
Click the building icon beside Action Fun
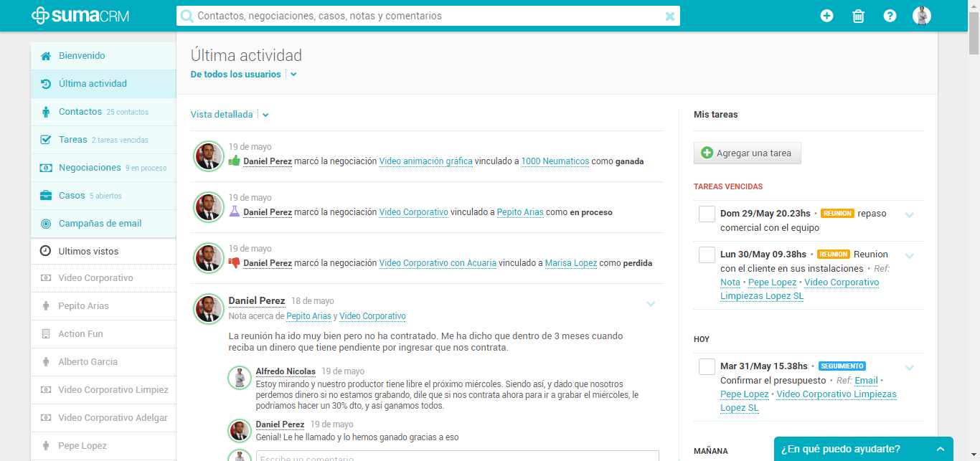(46, 334)
